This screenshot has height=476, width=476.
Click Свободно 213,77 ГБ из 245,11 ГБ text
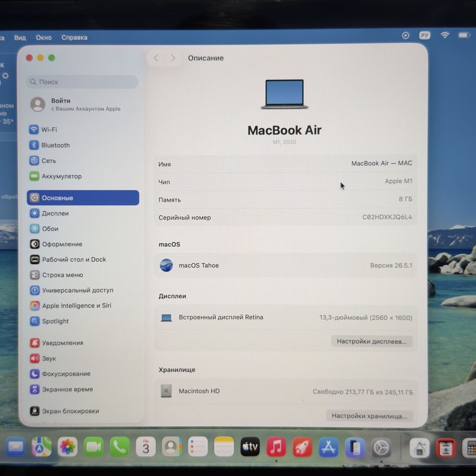coord(363,392)
